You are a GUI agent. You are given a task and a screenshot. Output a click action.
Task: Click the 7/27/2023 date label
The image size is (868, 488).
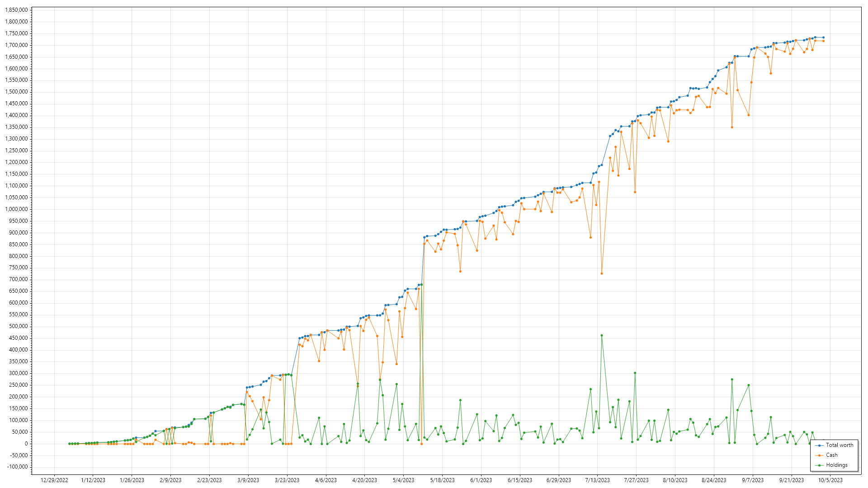(x=636, y=480)
